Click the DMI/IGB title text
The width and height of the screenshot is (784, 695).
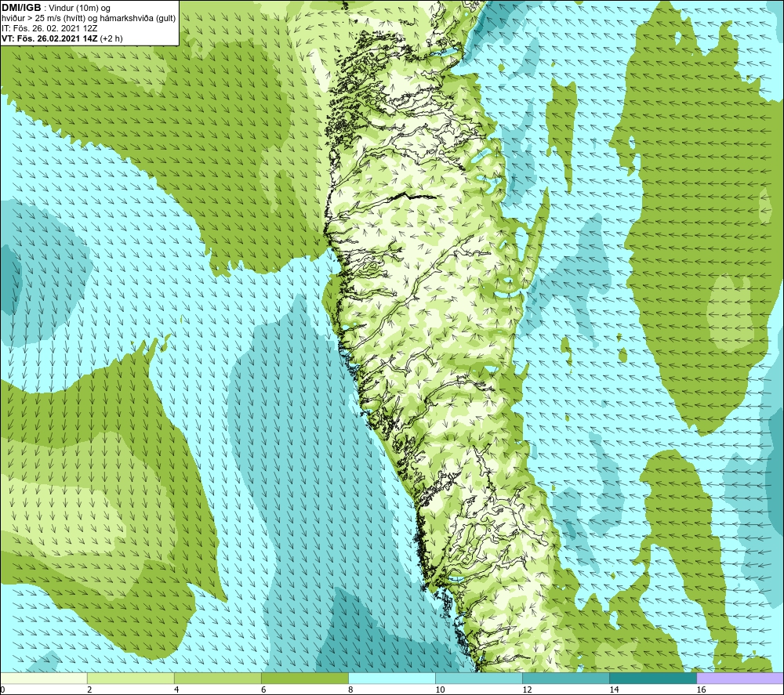coord(21,8)
